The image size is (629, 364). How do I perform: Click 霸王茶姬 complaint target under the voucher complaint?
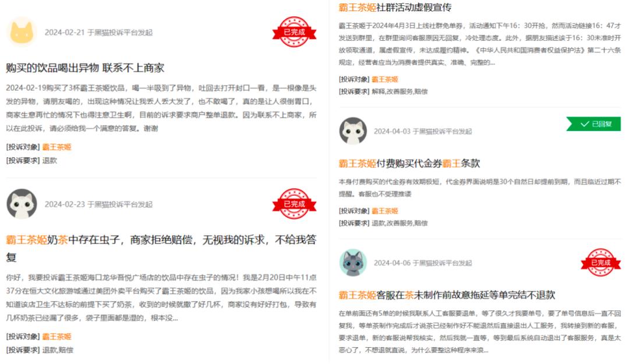385,211
